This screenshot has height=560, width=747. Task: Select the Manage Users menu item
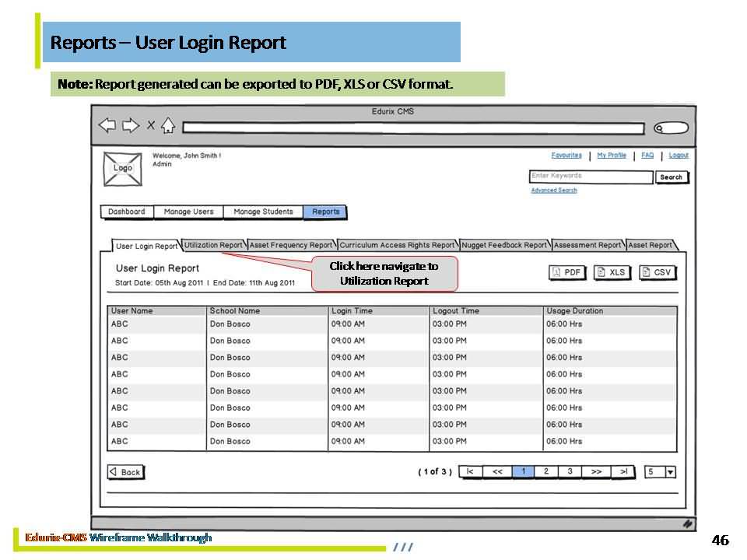189,212
